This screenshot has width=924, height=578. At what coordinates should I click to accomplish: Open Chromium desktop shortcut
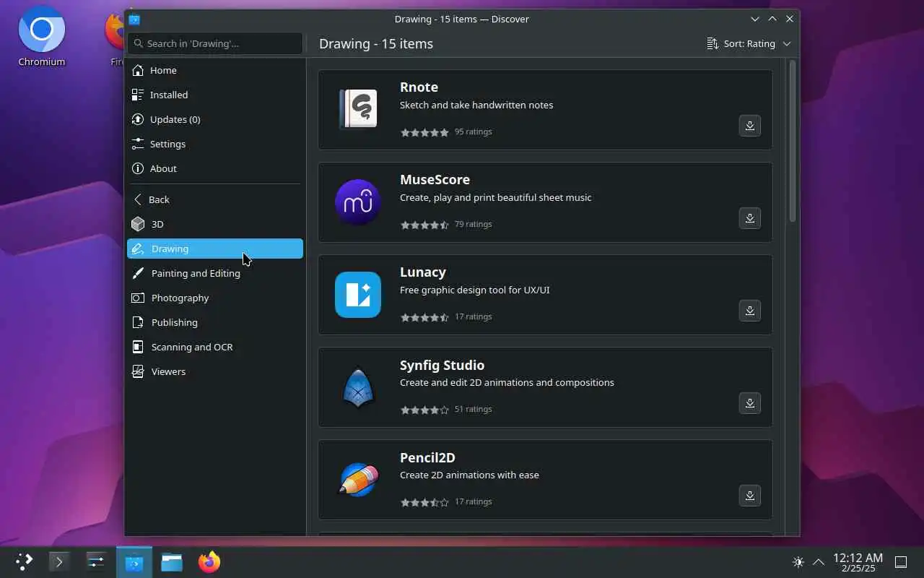coord(42,36)
